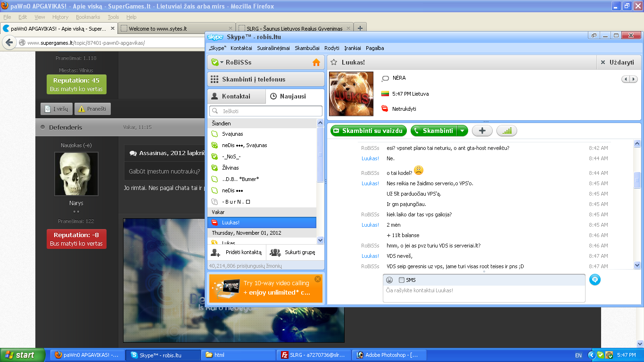
Task: Click the profile panel left arrow
Action: click(627, 79)
